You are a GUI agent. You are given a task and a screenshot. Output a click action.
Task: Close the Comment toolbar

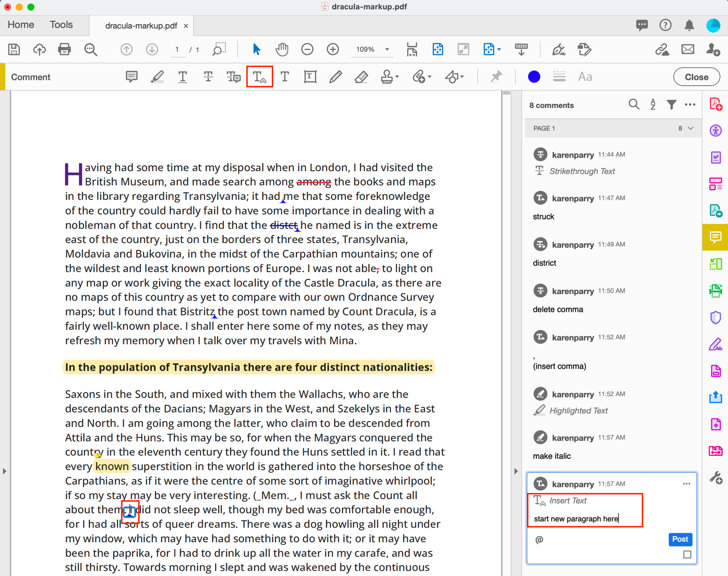tap(696, 77)
